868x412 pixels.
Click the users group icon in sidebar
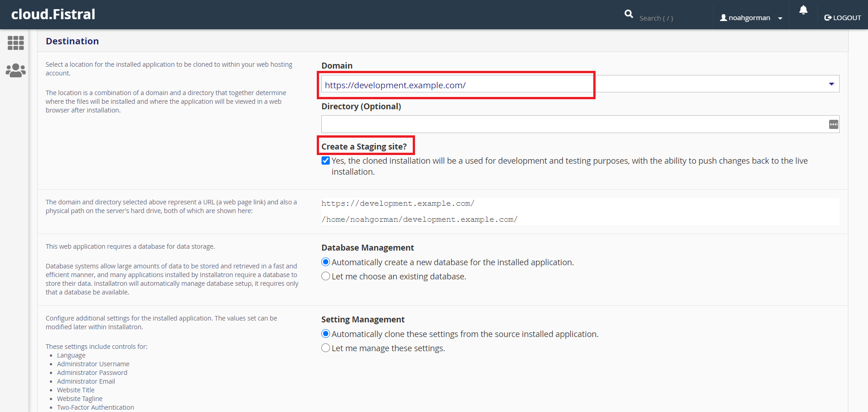coord(16,70)
